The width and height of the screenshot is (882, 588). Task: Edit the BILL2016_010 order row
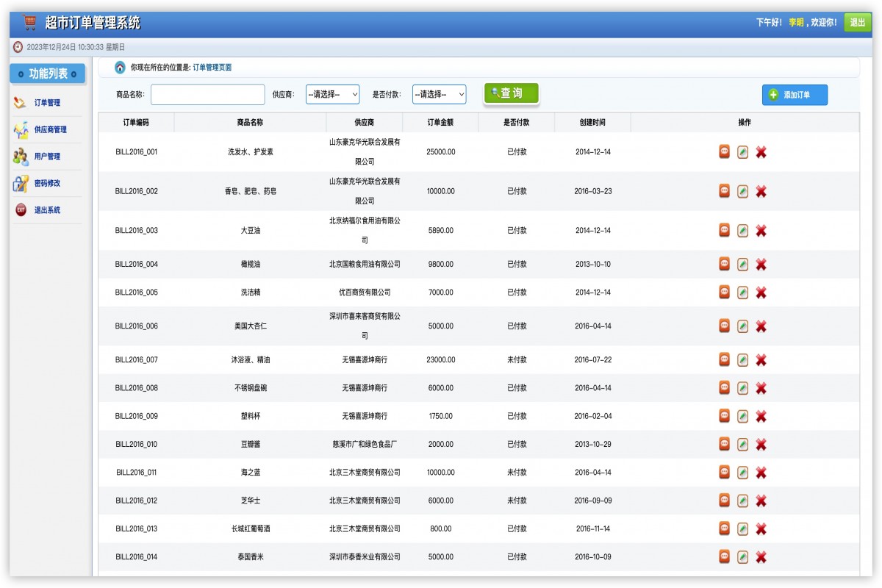point(742,445)
